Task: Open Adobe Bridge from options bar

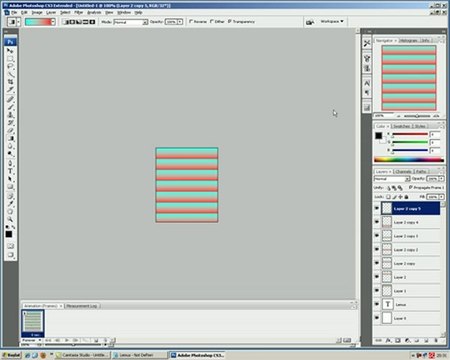Action: point(310,22)
